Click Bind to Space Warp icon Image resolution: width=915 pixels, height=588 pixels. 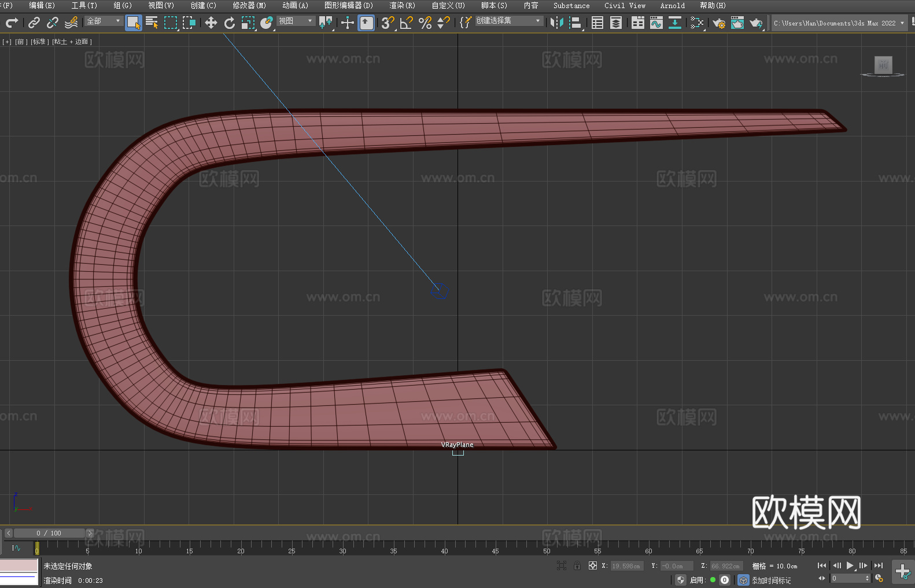click(71, 23)
